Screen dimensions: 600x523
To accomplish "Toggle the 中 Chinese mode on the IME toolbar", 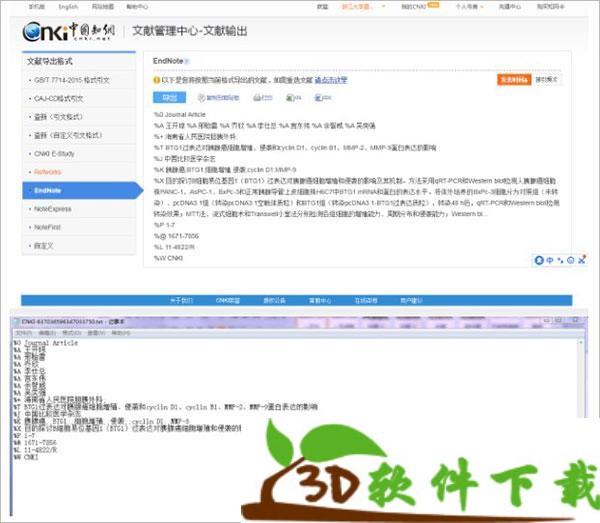I will (x=550, y=260).
